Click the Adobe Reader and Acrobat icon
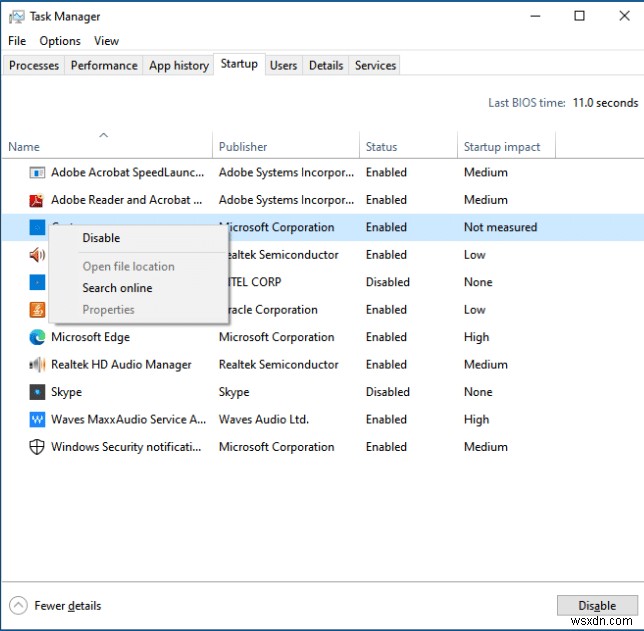The width and height of the screenshot is (644, 631). (x=37, y=200)
